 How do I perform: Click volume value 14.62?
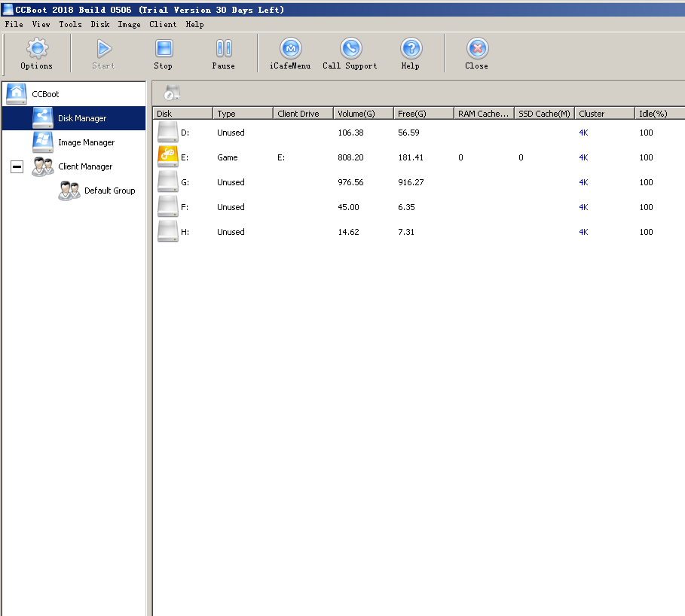pyautogui.click(x=348, y=232)
